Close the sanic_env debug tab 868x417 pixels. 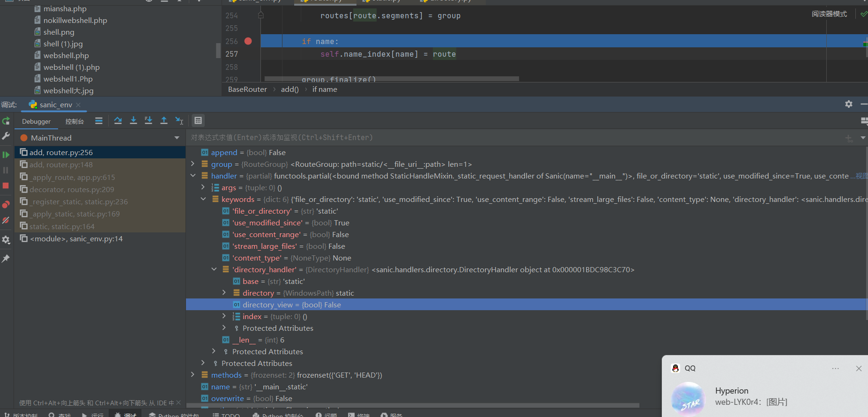[x=78, y=105]
